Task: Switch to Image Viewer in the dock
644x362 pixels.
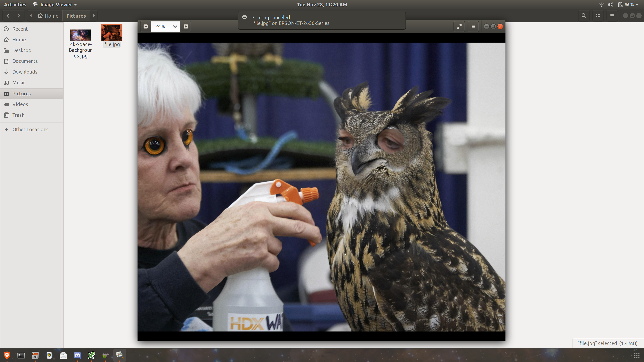Action: 120,355
